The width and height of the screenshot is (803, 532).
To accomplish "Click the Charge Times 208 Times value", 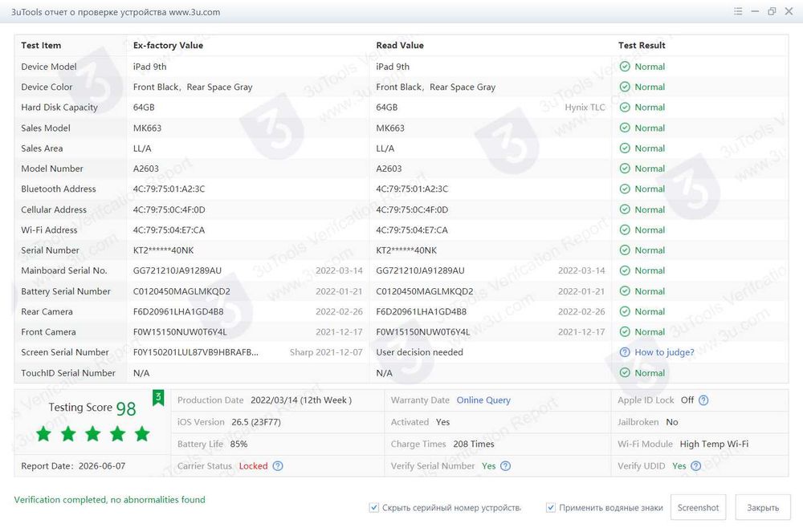I will (x=474, y=444).
